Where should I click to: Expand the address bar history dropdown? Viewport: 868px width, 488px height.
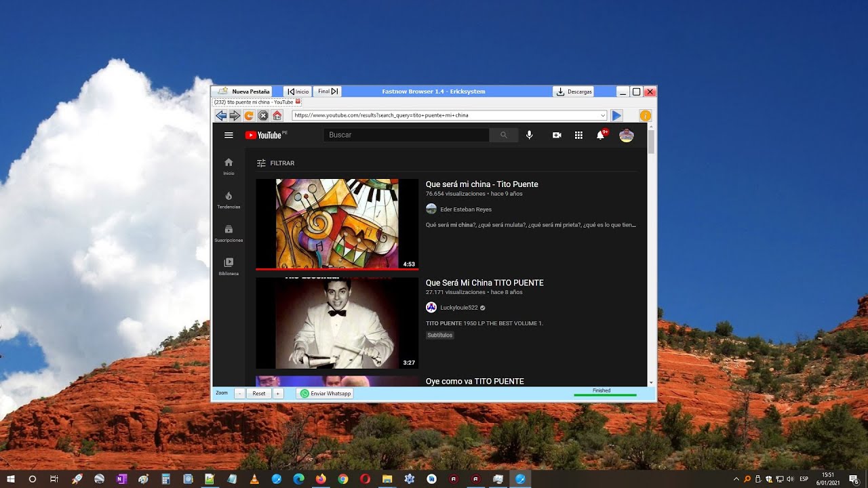click(x=603, y=115)
